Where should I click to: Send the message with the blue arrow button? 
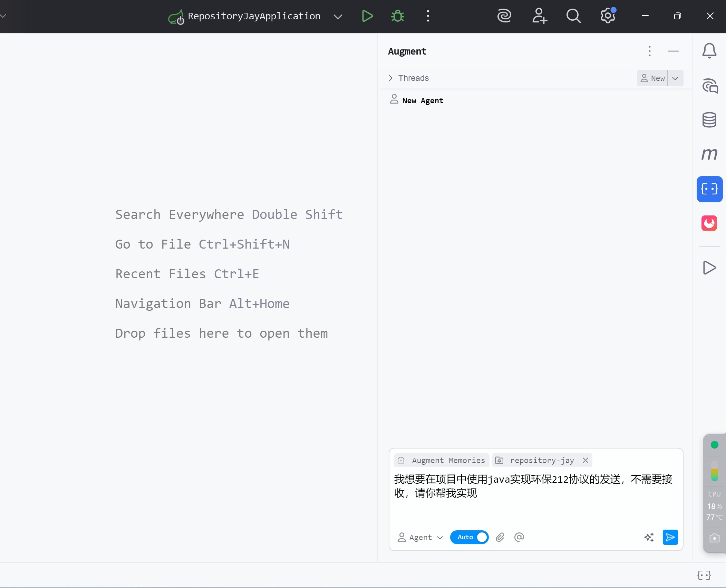[670, 537]
